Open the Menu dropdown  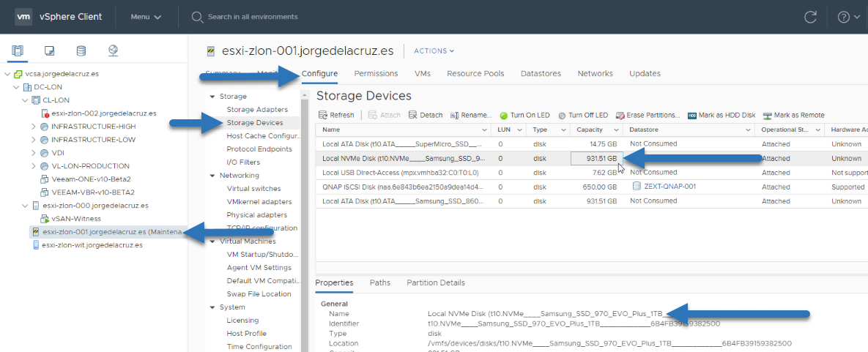[146, 17]
